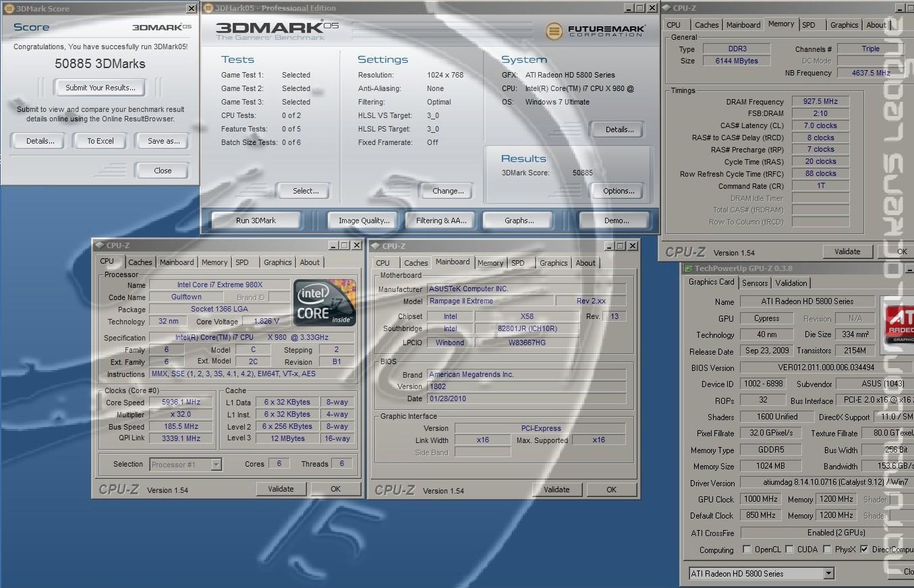The width and height of the screenshot is (914, 588).
Task: Click DRAM Frequency 927.5 MHz field
Action: (820, 102)
